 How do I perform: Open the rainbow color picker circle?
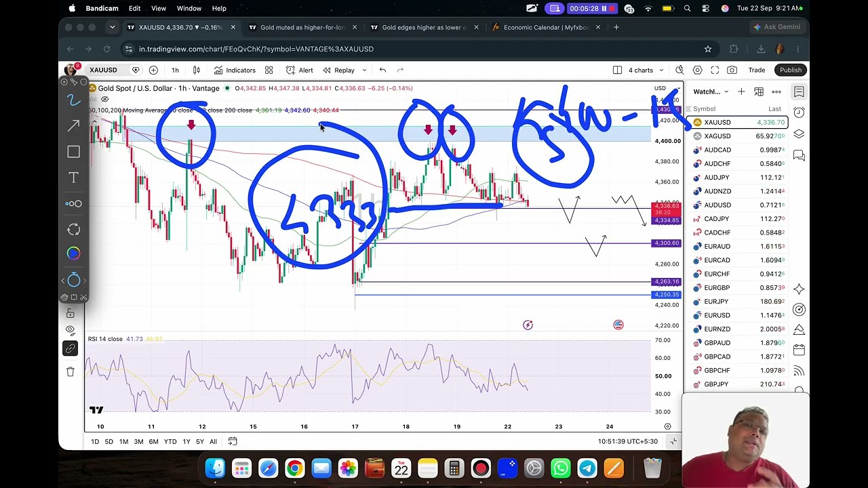click(73, 253)
